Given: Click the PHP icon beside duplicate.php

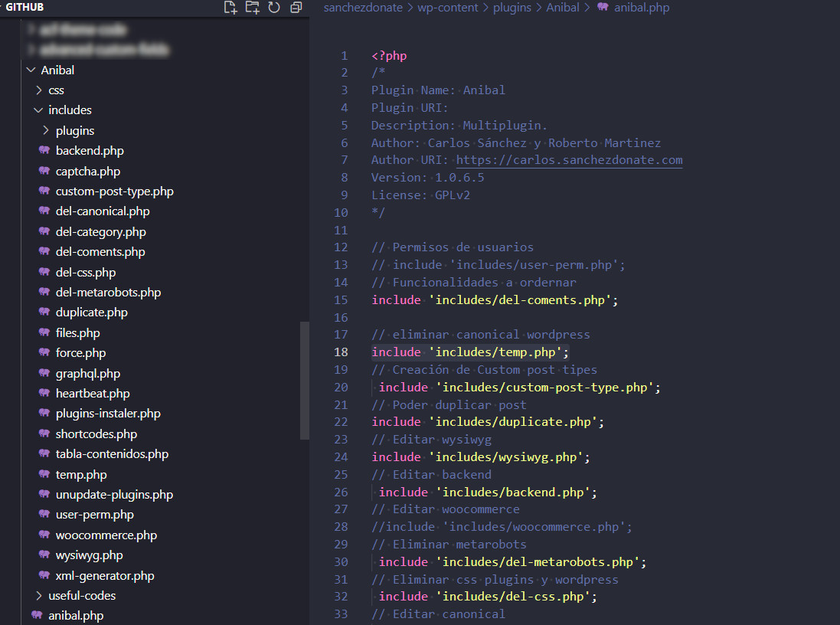Looking at the screenshot, I should coord(44,312).
